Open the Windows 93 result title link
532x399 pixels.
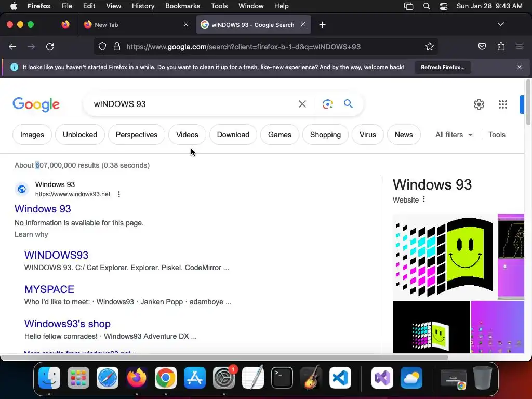pos(43,209)
